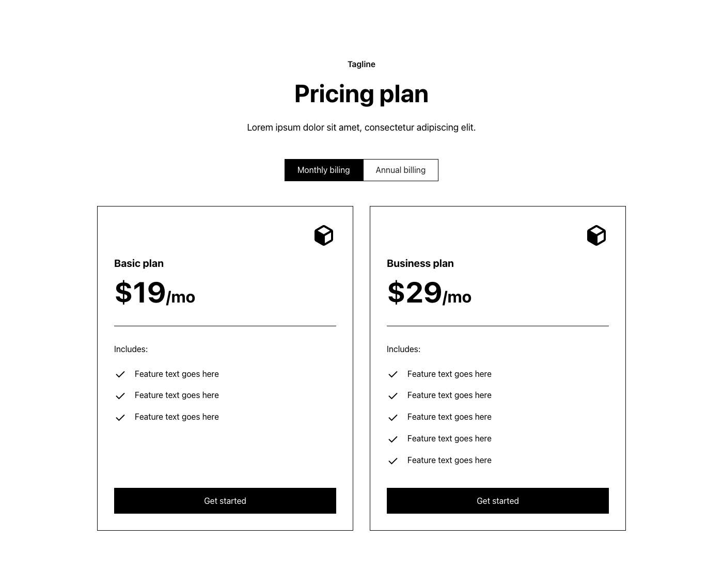723x588 pixels.
Task: Click the Tagline text above heading
Action: (361, 65)
